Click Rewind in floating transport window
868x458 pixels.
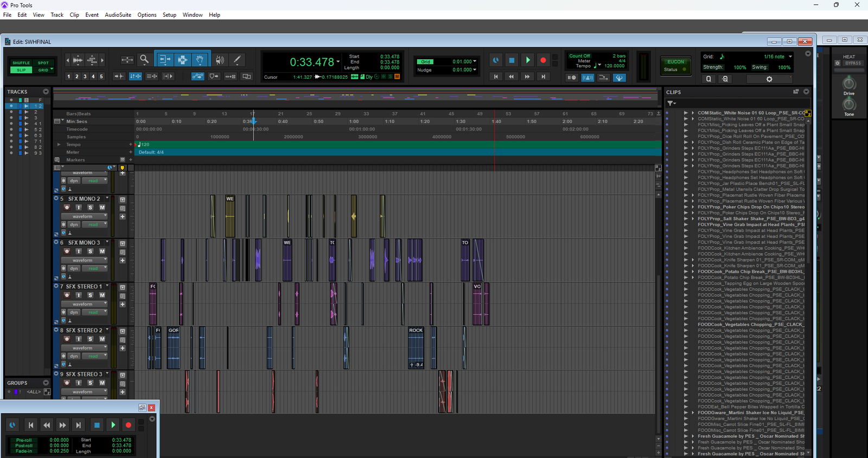(47, 425)
